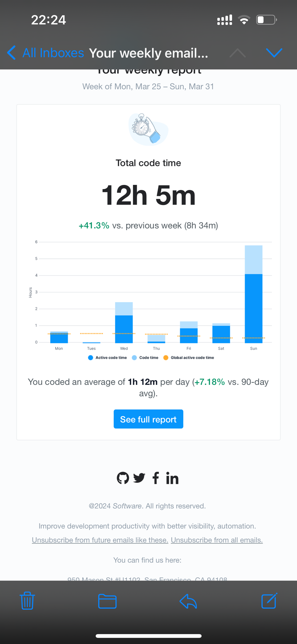Open the LinkedIn icon in footer

pos(172,479)
